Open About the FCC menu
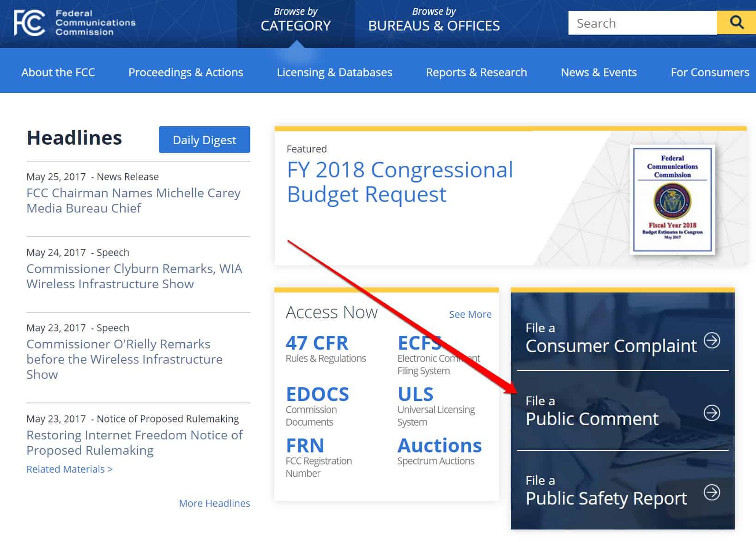Screen dimensions: 756x542 click(x=58, y=72)
